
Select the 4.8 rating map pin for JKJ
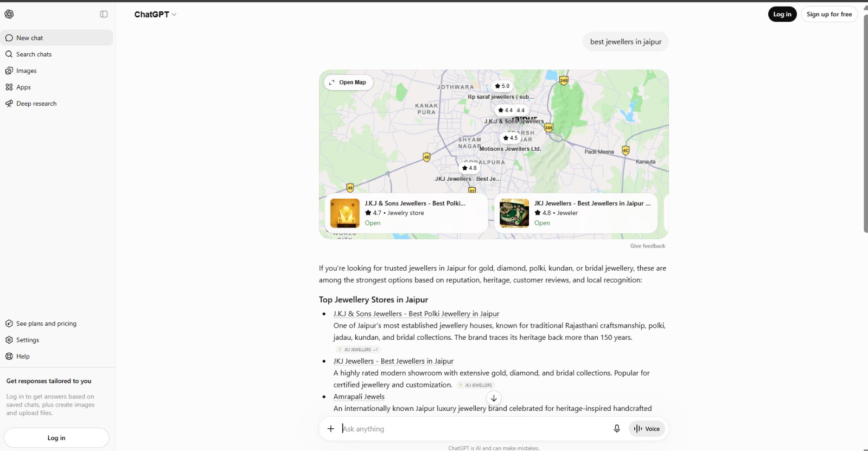pos(469,168)
